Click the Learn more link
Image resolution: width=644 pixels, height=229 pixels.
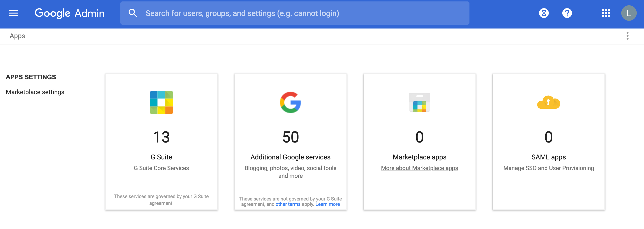click(327, 204)
